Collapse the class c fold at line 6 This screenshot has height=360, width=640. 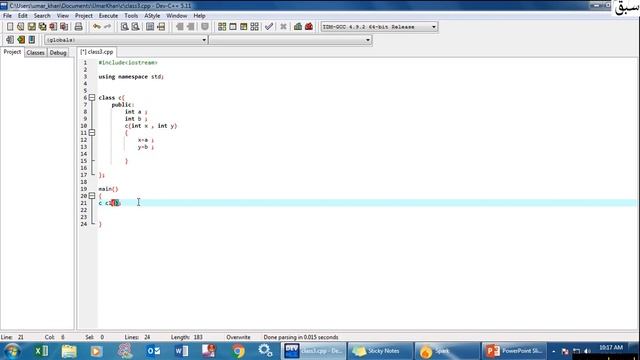tap(92, 98)
